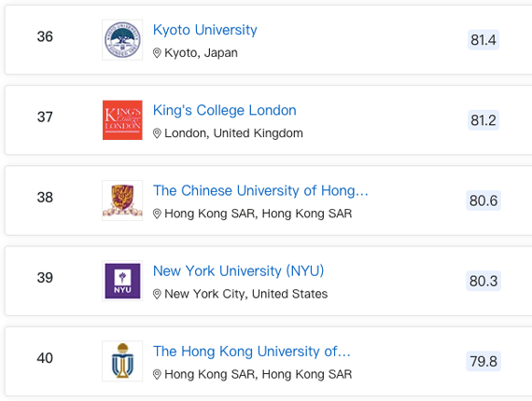This screenshot has height=401, width=532.
Task: Click the 80.6 score badge
Action: [x=483, y=200]
